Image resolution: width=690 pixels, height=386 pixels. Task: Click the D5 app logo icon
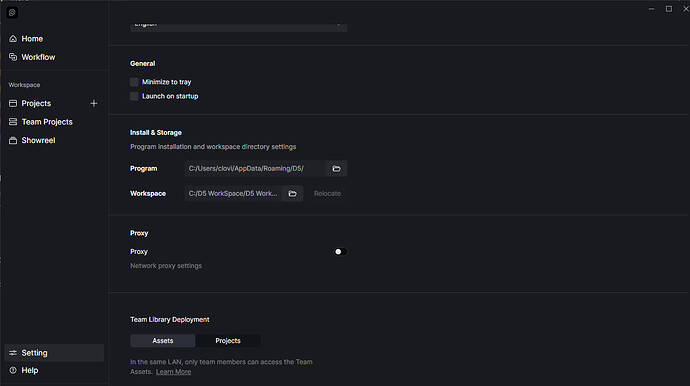(x=12, y=13)
